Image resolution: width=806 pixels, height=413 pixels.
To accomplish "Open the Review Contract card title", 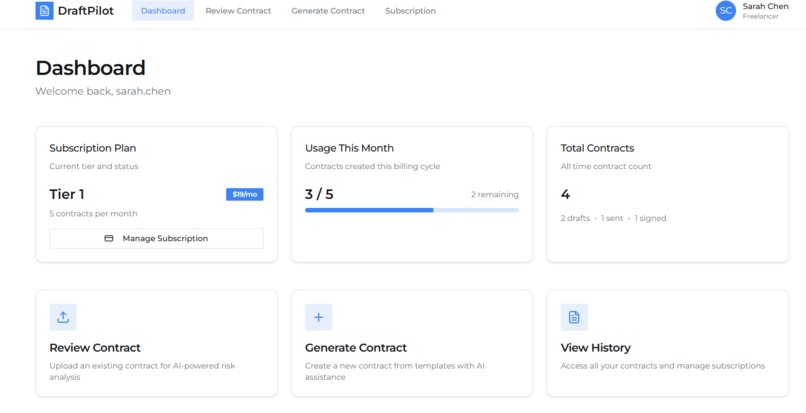I will coord(95,348).
